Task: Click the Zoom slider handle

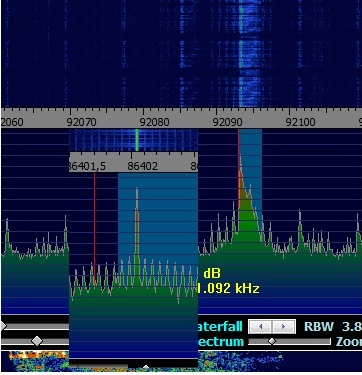Action: [x=272, y=341]
